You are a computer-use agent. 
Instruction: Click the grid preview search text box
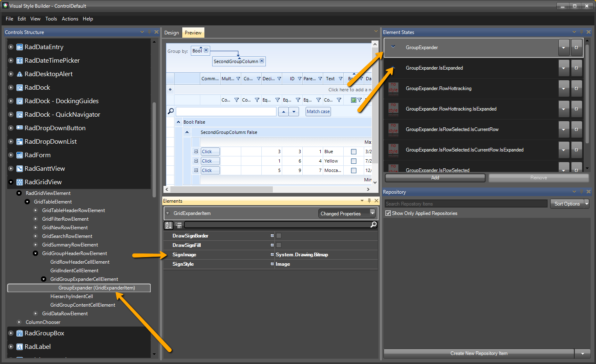[x=226, y=111]
